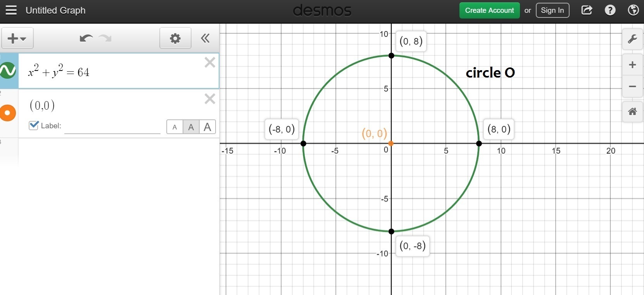Select small label text size
Screen dimensions: 644x295
[x=175, y=127]
